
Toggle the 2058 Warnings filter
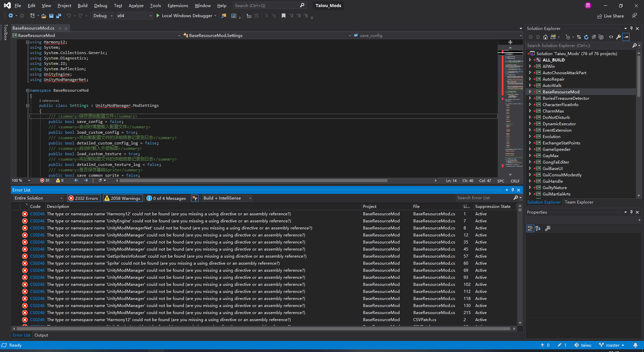(123, 198)
